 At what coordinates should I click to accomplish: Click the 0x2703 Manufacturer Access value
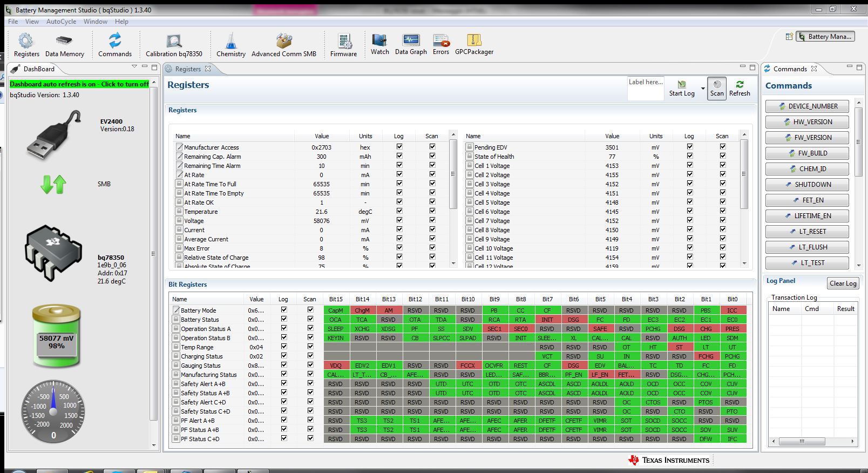click(321, 147)
